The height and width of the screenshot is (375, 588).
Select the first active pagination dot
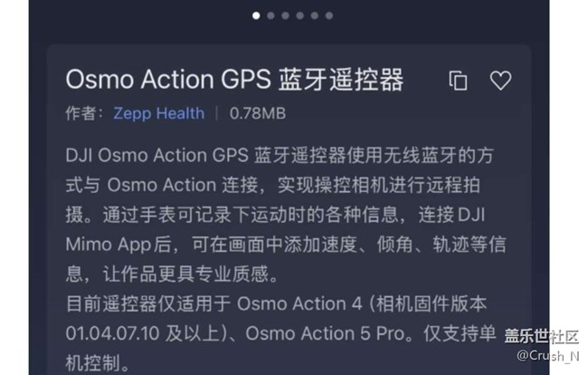[x=257, y=15]
